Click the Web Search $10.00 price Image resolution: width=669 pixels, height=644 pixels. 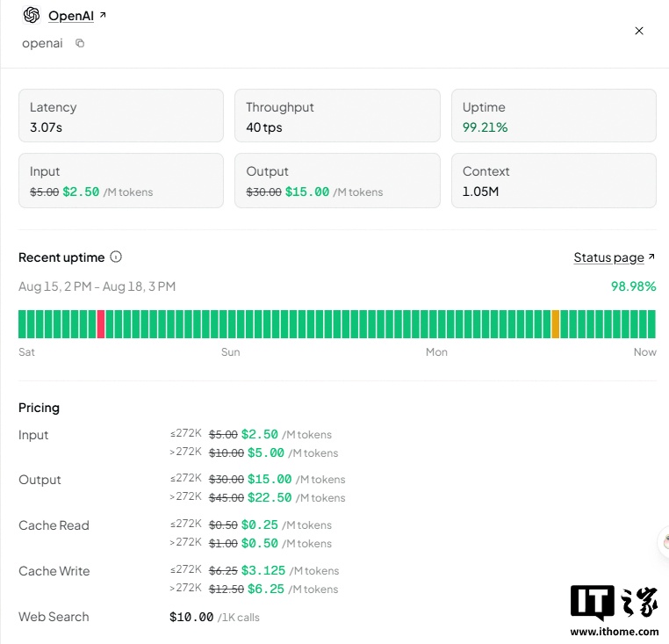[191, 617]
